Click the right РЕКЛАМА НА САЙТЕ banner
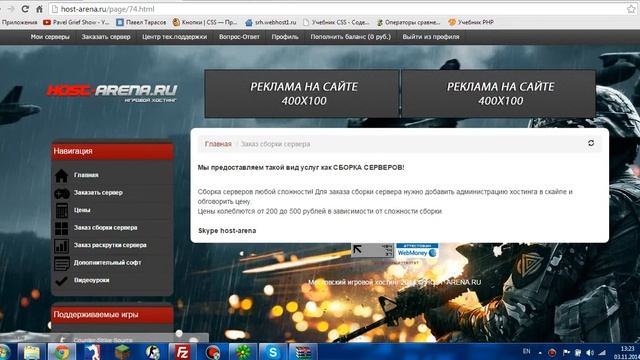This screenshot has width=640, height=360. point(499,93)
